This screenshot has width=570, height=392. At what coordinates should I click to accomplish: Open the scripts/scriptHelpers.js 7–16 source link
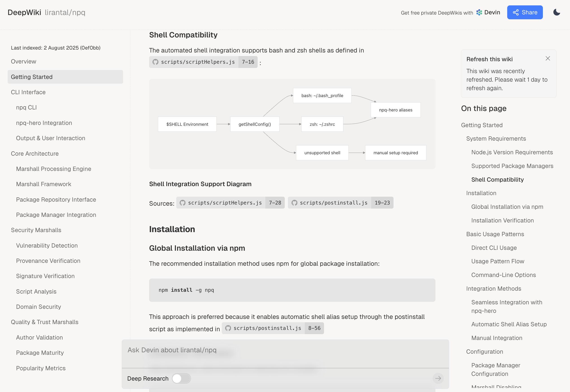(203, 62)
